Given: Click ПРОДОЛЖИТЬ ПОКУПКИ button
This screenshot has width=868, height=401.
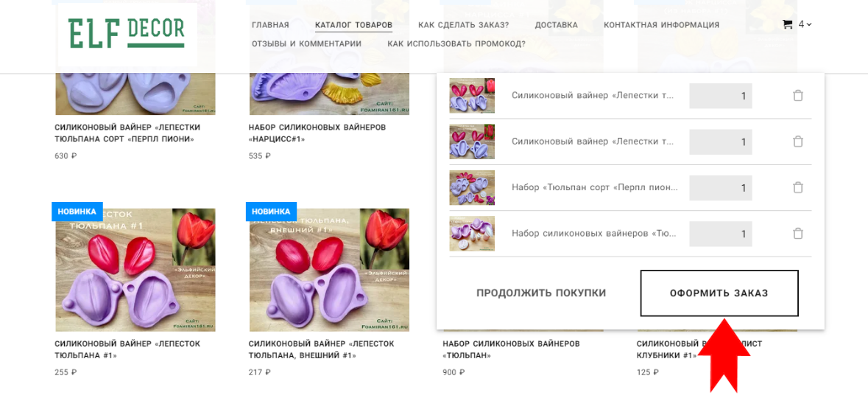Looking at the screenshot, I should pyautogui.click(x=541, y=293).
